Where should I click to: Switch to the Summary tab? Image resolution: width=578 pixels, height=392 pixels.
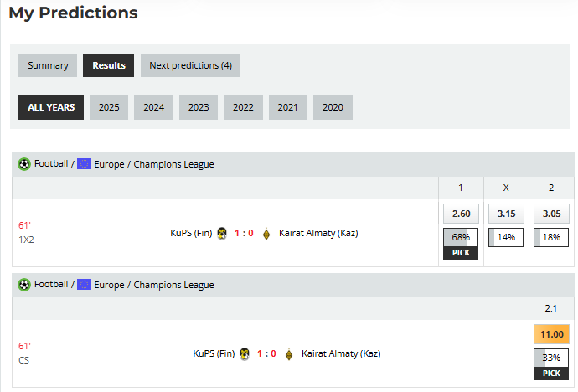48,65
